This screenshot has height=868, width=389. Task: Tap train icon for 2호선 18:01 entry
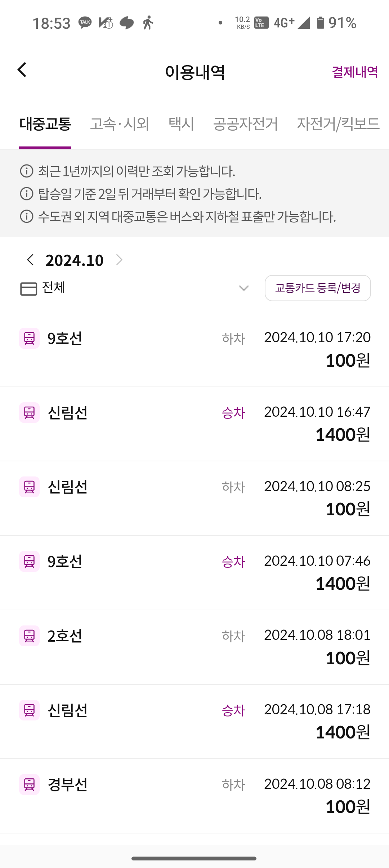pyautogui.click(x=29, y=636)
